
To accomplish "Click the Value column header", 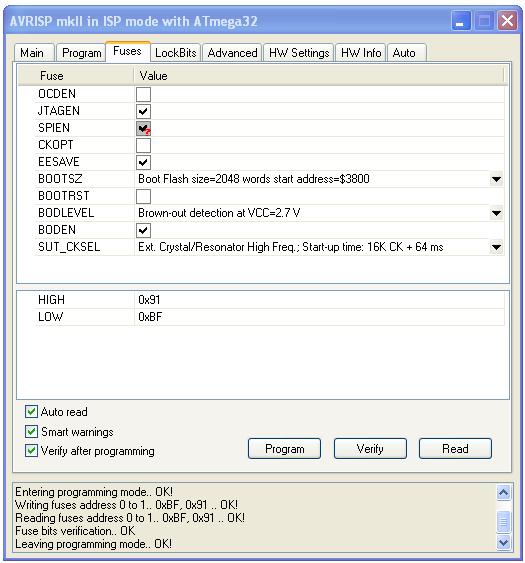I will 319,76.
